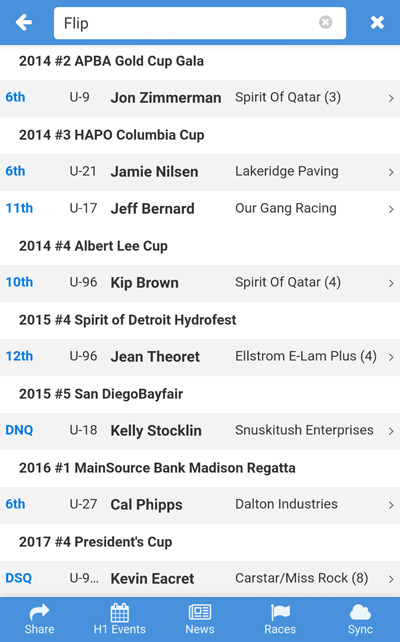This screenshot has width=400, height=642.
Task: Tap the back arrow icon
Action: point(24,23)
